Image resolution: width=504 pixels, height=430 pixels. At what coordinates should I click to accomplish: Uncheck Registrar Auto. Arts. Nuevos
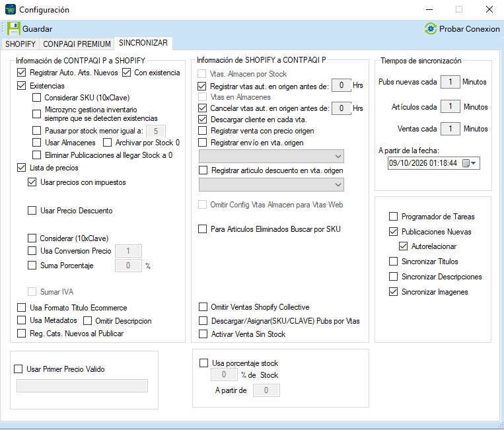coord(22,73)
